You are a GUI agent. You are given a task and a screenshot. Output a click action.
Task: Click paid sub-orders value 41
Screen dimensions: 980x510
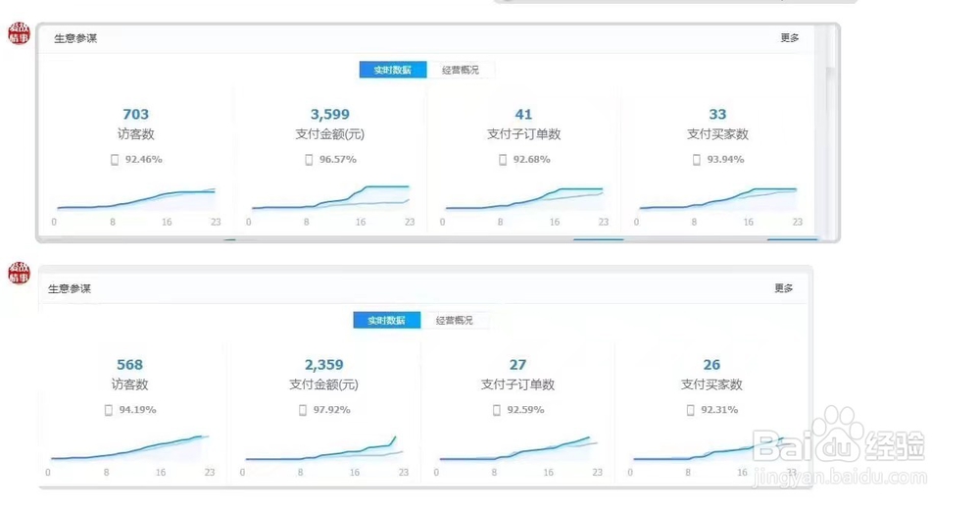point(523,114)
